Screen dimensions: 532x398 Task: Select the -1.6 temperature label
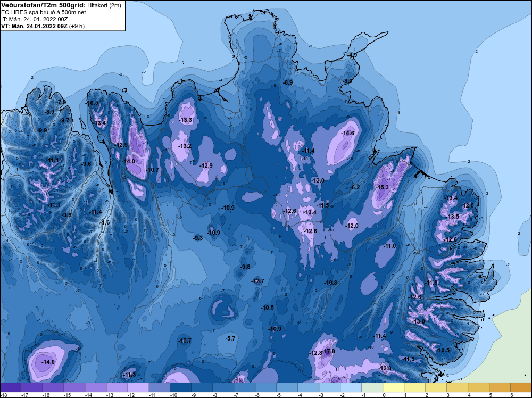point(105,222)
